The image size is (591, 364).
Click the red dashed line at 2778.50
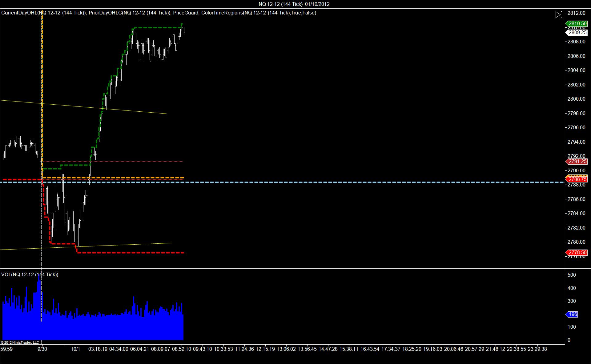(131, 253)
